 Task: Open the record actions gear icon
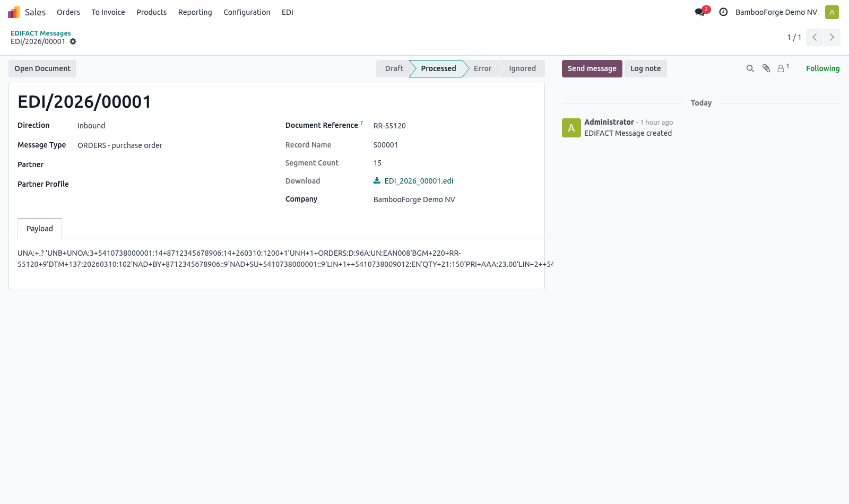(73, 41)
